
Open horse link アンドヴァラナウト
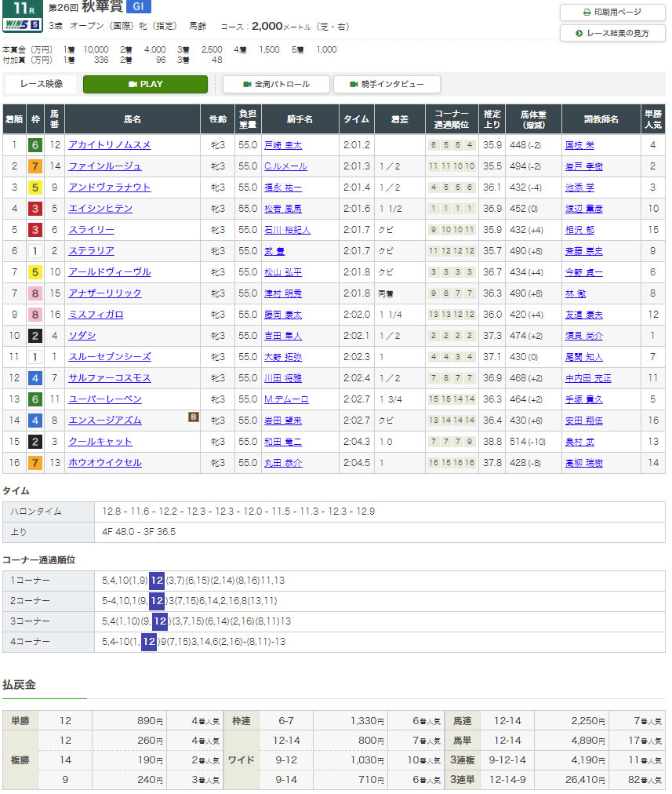pyautogui.click(x=109, y=188)
